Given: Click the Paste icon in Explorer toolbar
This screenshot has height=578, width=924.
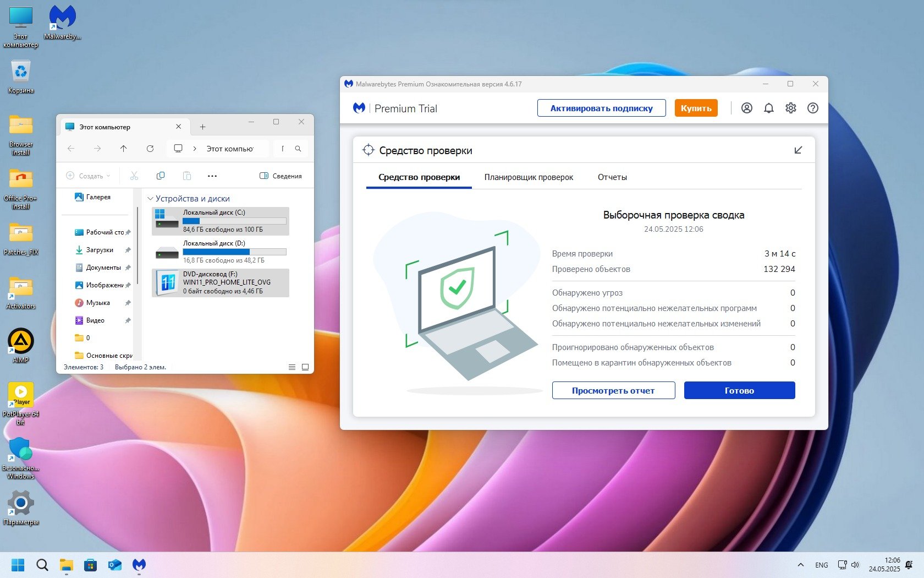Looking at the screenshot, I should 187,176.
